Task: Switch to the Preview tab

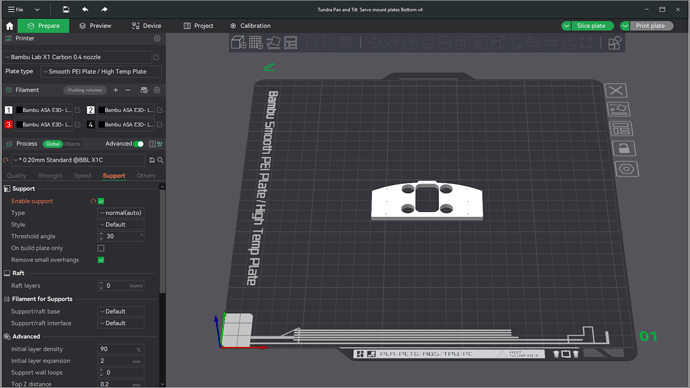Action: [x=95, y=26]
